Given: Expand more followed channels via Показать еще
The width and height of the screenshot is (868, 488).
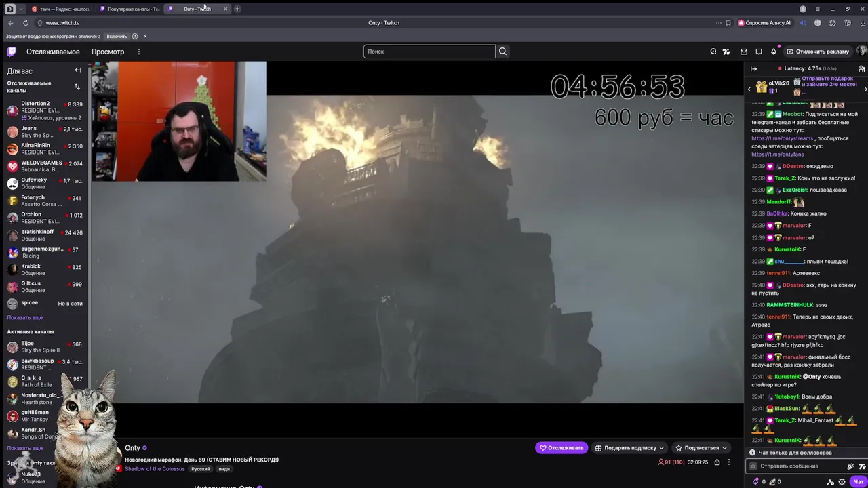Looking at the screenshot, I should pos(25,317).
